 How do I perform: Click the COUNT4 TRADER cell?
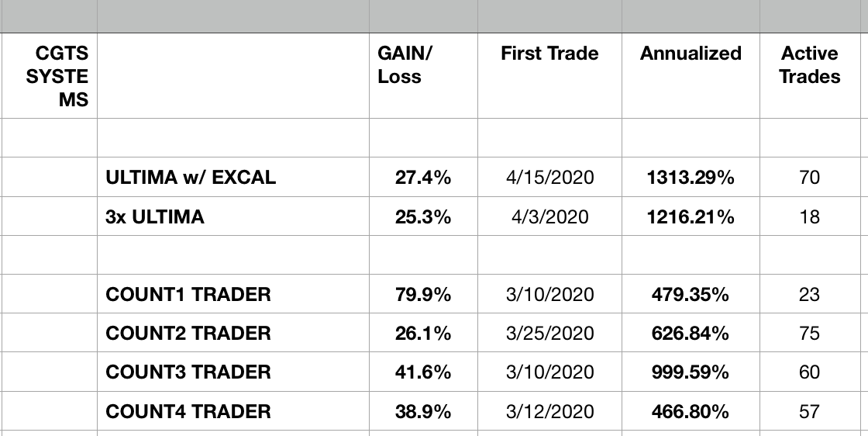188,411
